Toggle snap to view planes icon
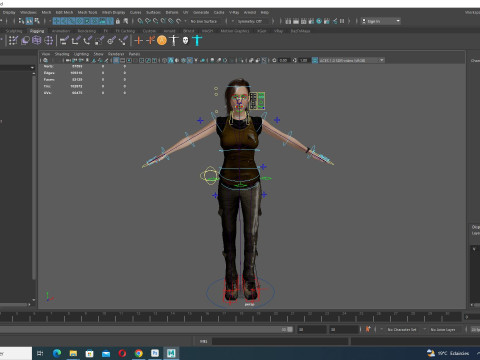480x360 pixels. (171, 21)
